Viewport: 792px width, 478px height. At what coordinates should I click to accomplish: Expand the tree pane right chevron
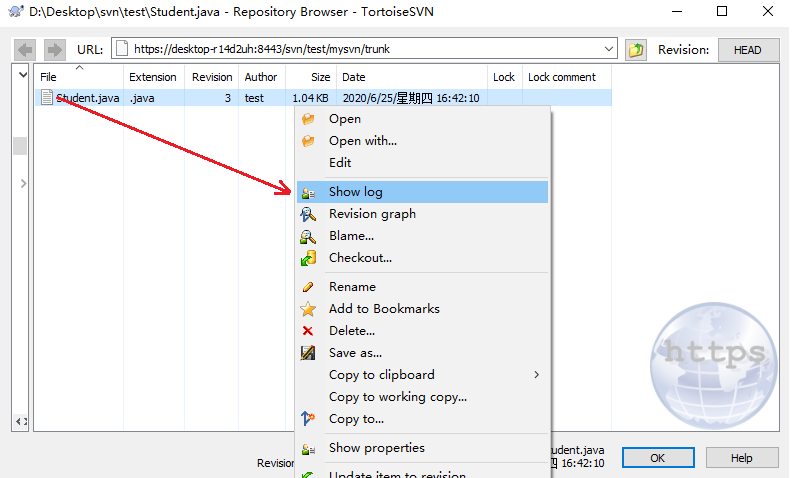(23, 183)
